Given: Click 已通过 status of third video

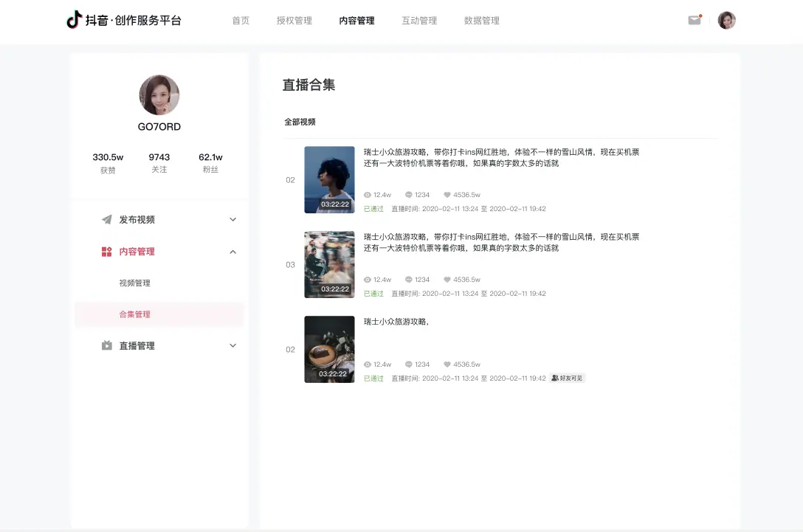Looking at the screenshot, I should (x=373, y=379).
